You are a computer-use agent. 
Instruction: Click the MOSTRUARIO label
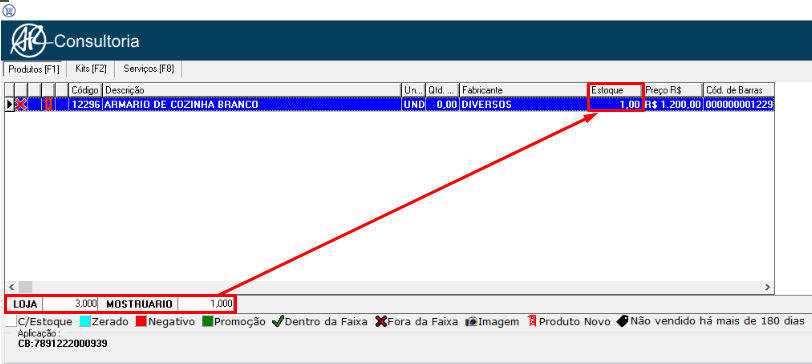tap(139, 303)
